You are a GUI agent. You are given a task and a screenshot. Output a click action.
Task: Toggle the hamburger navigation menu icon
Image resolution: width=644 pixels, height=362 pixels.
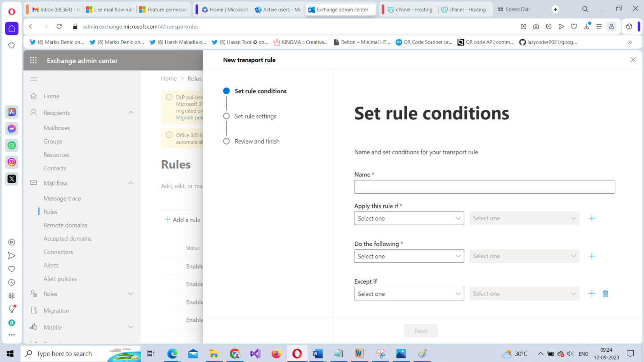click(x=33, y=79)
